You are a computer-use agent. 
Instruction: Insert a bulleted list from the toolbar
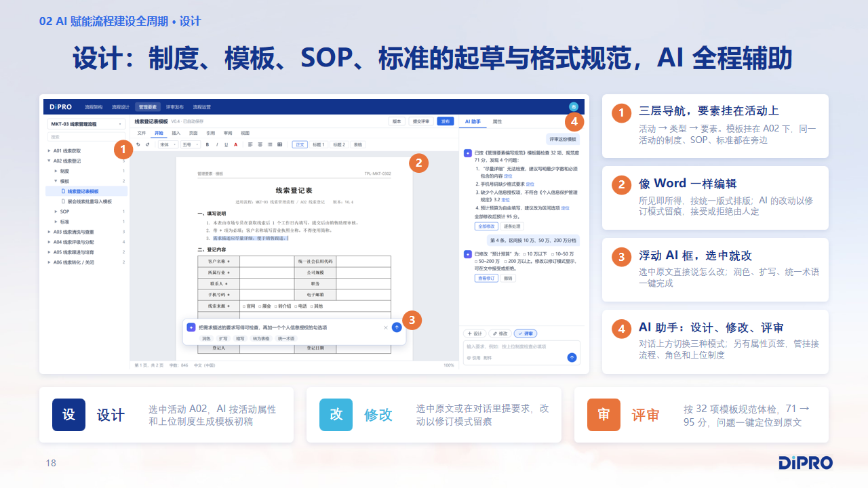[270, 144]
